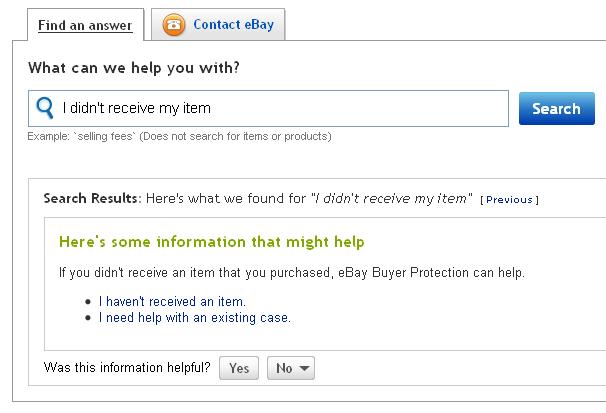Click the eBay Buyer Protection sentence
Screen dimensions: 606x413
click(x=291, y=273)
